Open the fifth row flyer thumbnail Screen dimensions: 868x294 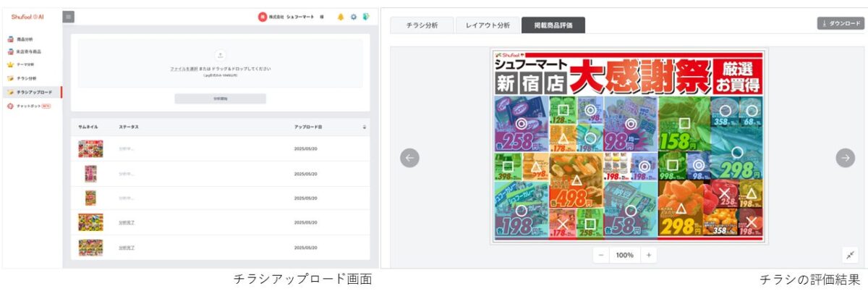point(90,248)
